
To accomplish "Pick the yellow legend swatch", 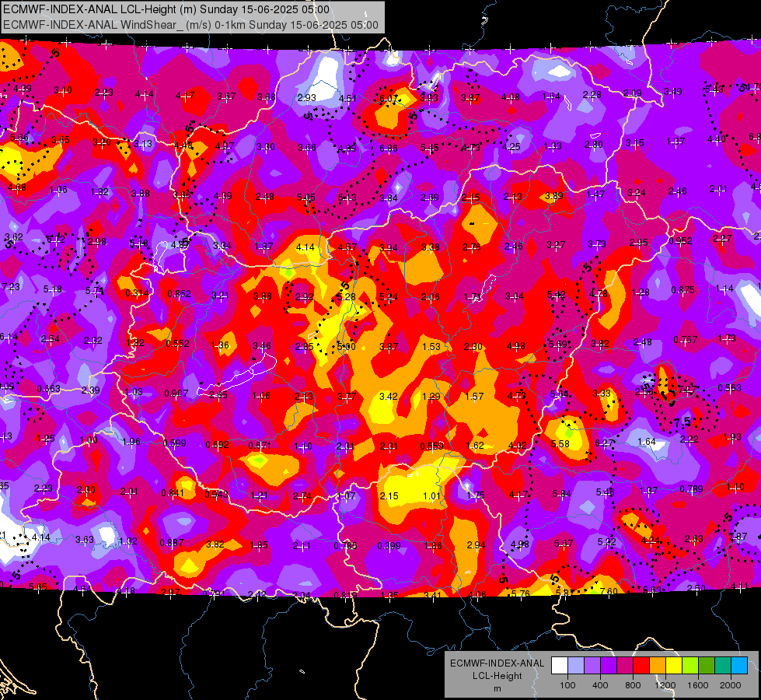I will (674, 666).
